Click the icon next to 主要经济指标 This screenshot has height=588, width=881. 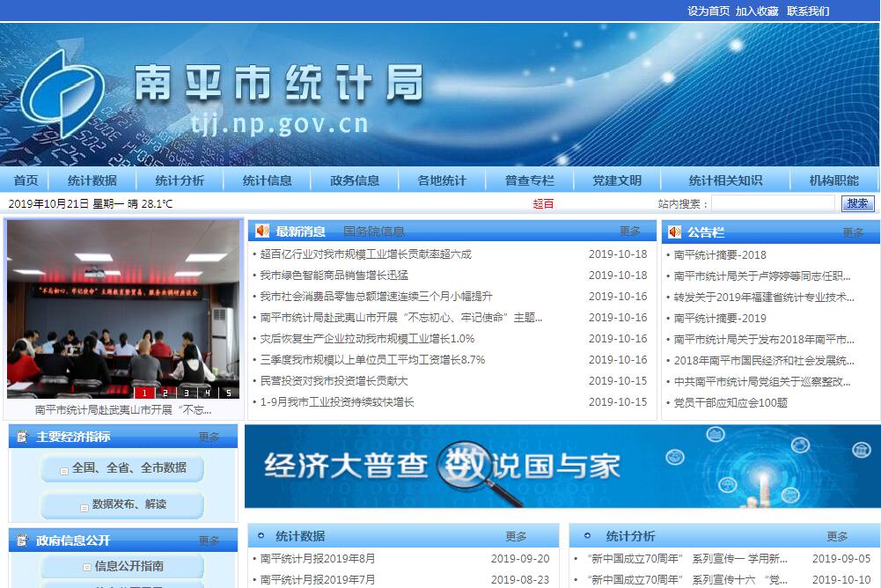coord(22,437)
